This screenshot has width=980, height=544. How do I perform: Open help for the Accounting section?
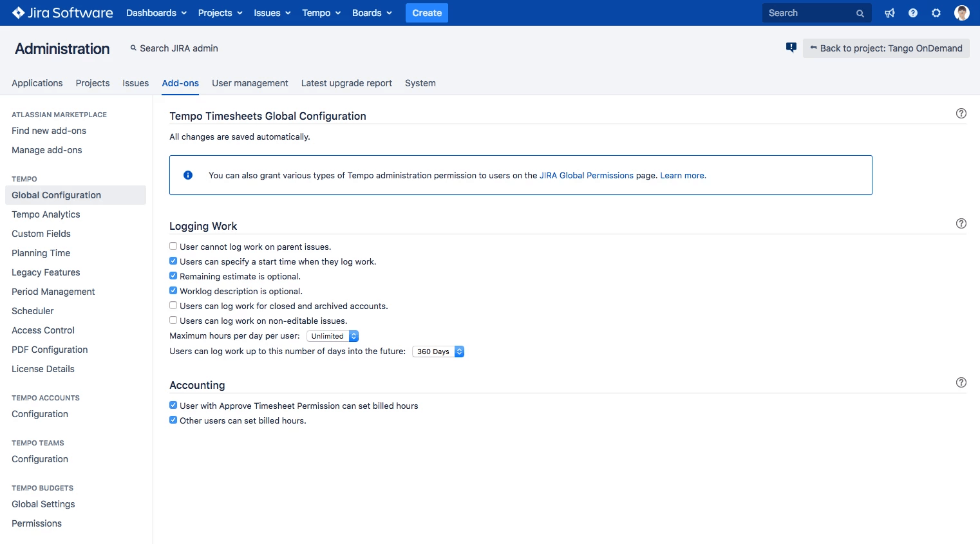pos(961,382)
